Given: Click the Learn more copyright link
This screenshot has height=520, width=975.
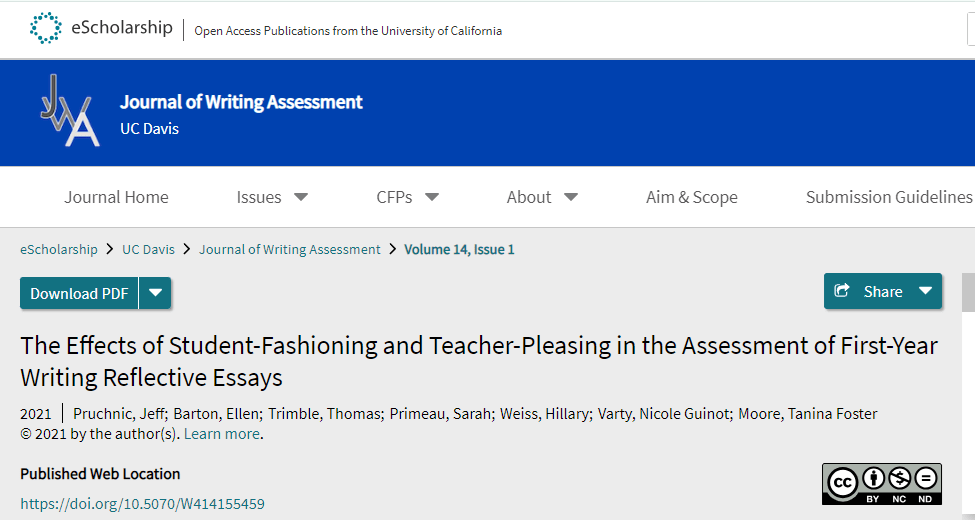Looking at the screenshot, I should [221, 434].
